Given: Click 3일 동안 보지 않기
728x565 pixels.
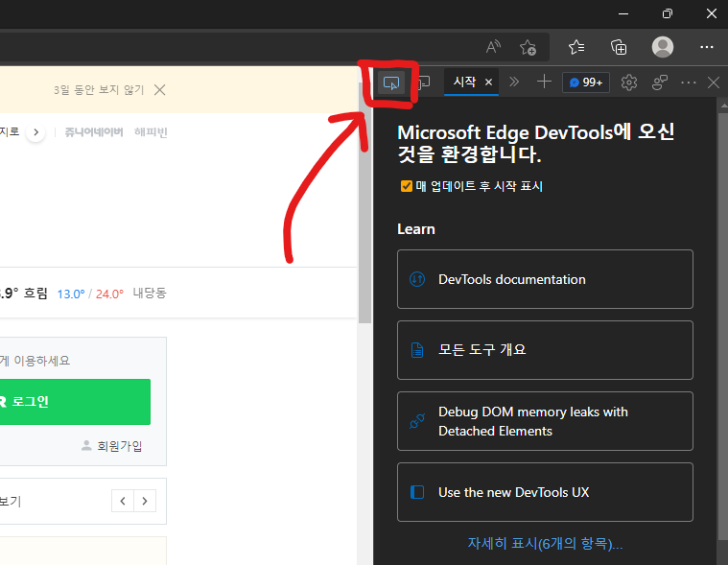Looking at the screenshot, I should (x=99, y=89).
